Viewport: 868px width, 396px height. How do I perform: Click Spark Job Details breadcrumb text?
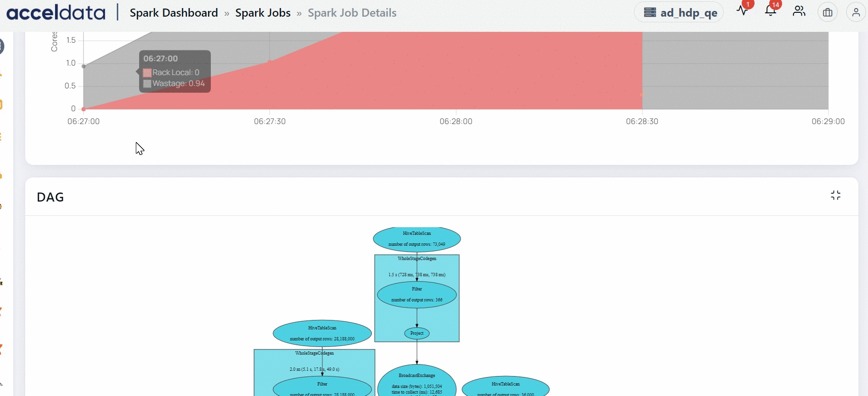352,13
